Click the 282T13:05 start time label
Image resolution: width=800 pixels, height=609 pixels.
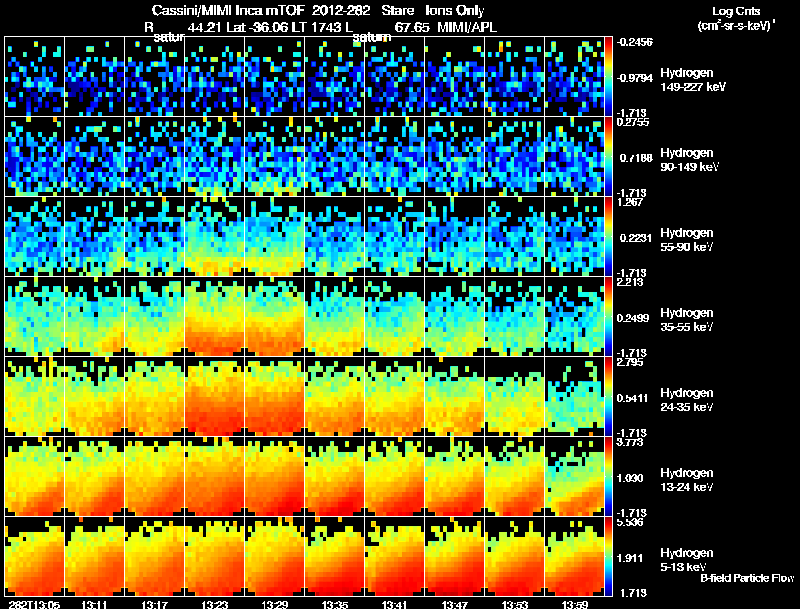[x=34, y=604]
